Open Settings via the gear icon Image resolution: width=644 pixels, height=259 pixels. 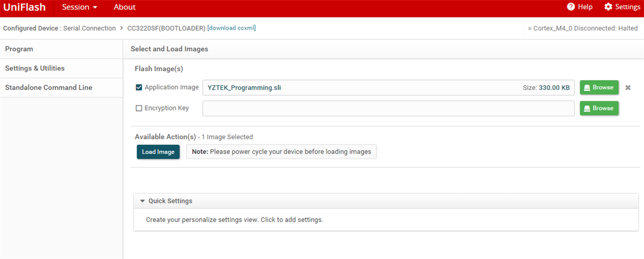(608, 7)
